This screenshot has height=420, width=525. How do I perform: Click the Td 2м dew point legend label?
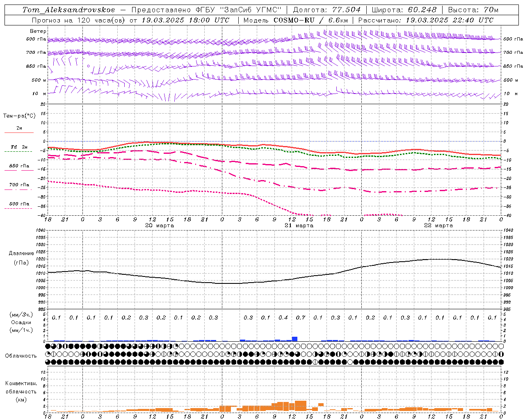(19, 147)
